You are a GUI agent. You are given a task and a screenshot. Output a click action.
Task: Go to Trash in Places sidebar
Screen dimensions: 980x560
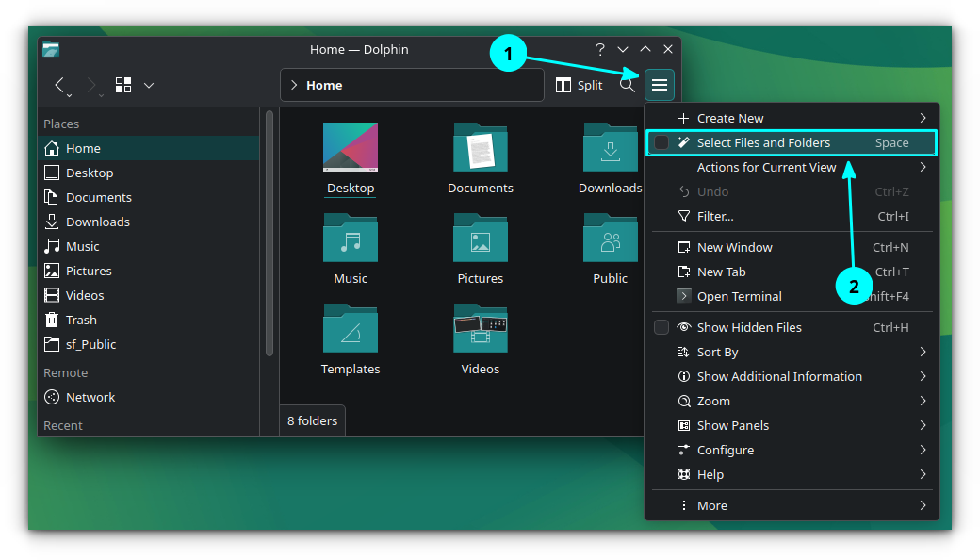pyautogui.click(x=81, y=320)
